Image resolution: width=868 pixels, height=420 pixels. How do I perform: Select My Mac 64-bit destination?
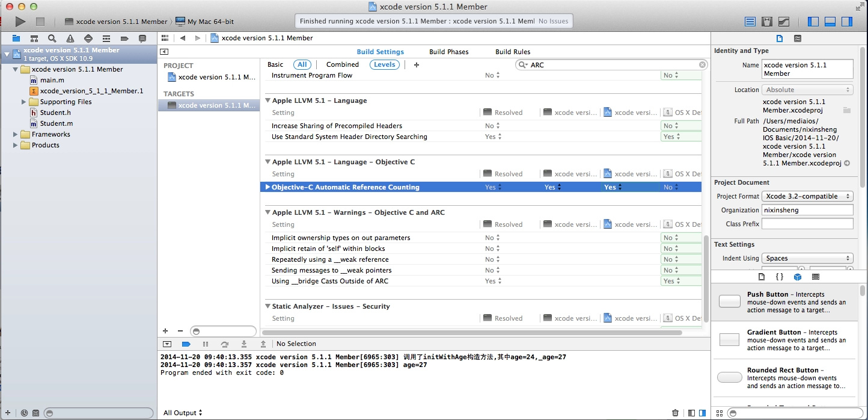coord(204,22)
